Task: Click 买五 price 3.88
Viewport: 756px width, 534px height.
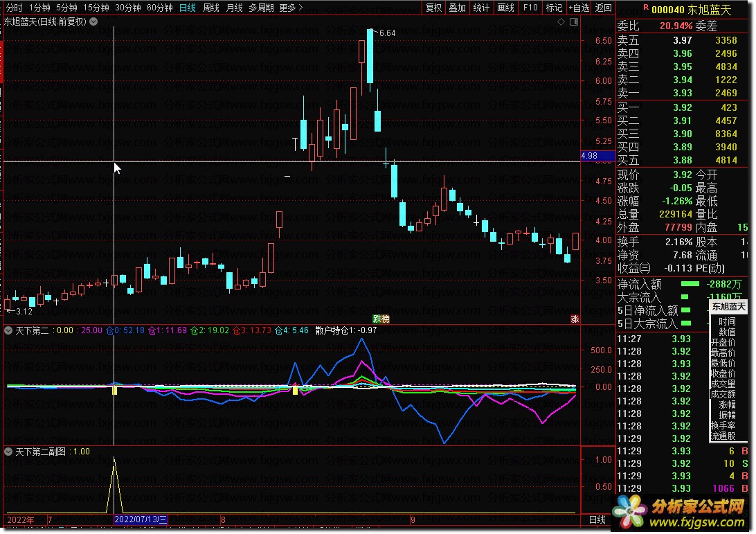Action: pos(683,160)
